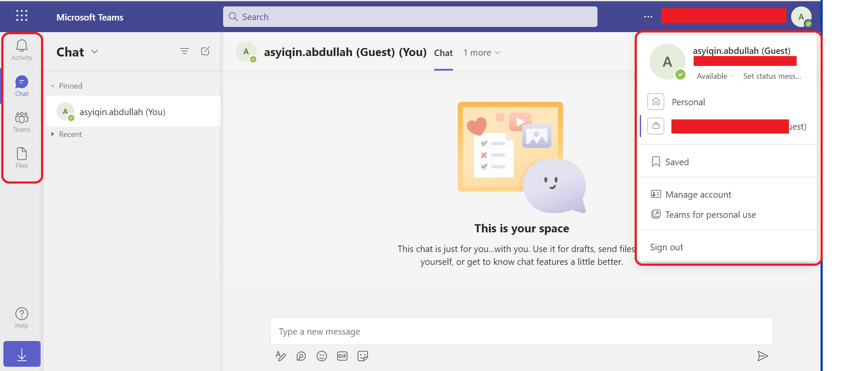The height and width of the screenshot is (371, 868).
Task: Open the Loop components icon
Action: (x=301, y=356)
